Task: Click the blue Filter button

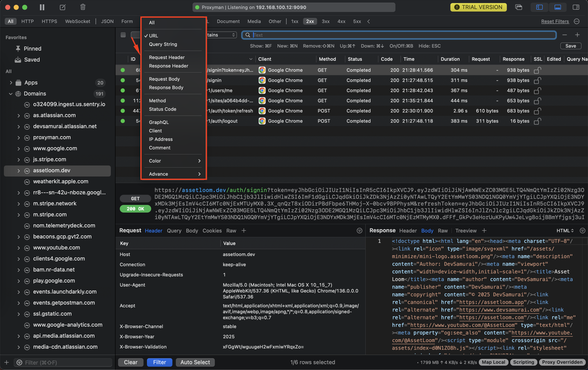Action: click(160, 362)
